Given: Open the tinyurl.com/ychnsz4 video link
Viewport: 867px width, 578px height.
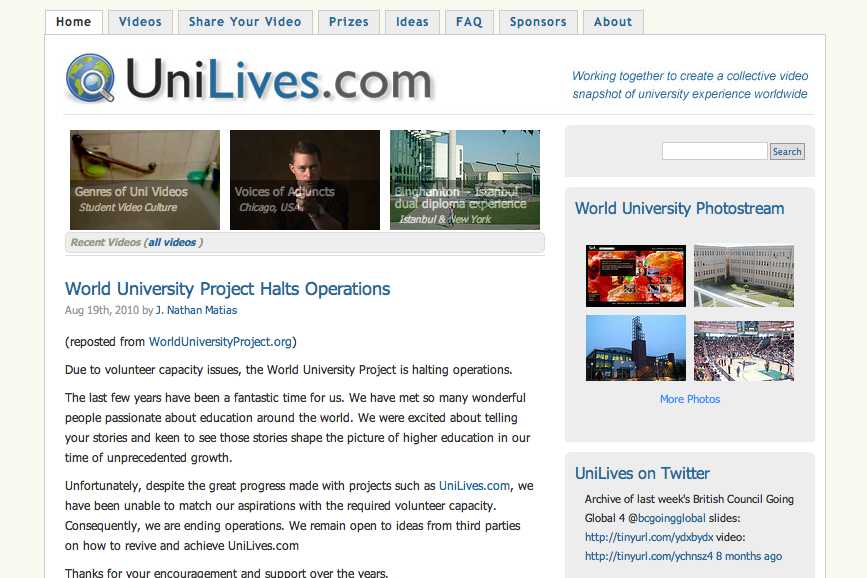Looking at the screenshot, I should coord(649,556).
